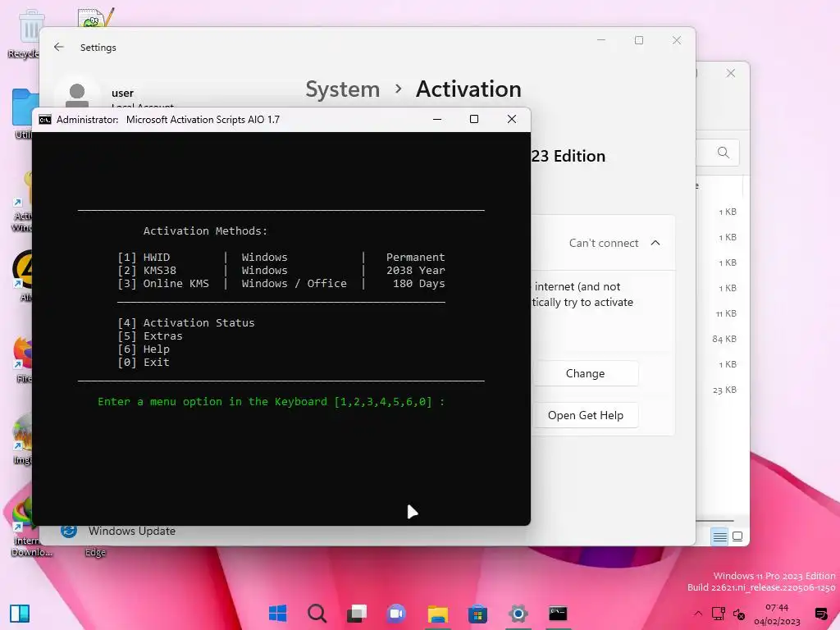Viewport: 840px width, 630px height.
Task: Click the [0] Exit line
Action: point(144,362)
